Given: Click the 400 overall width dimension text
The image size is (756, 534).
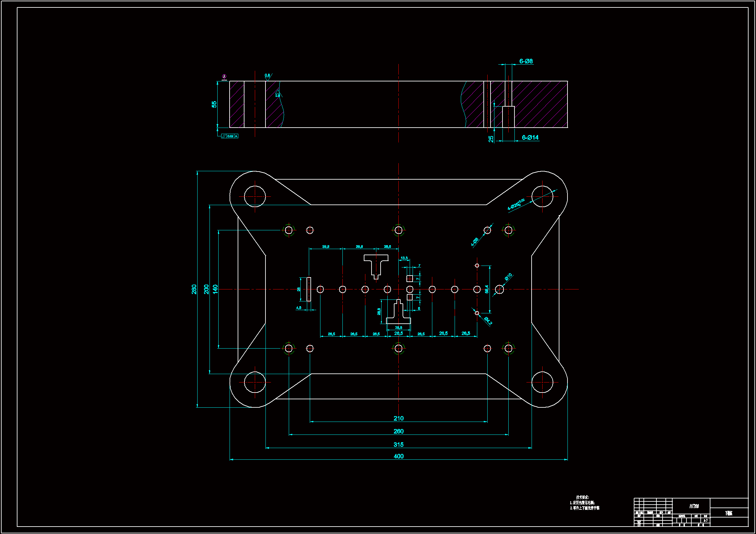Looking at the screenshot, I should (x=398, y=456).
